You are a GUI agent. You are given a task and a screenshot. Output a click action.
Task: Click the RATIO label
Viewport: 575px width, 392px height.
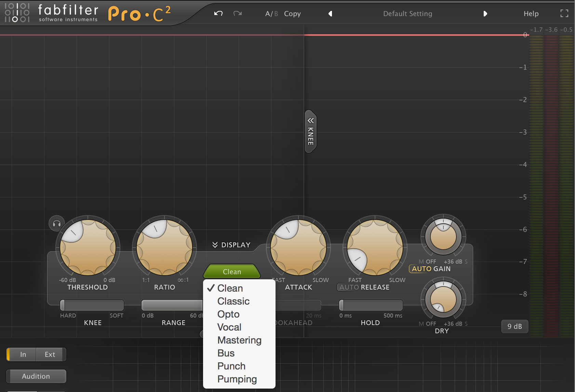(x=164, y=287)
